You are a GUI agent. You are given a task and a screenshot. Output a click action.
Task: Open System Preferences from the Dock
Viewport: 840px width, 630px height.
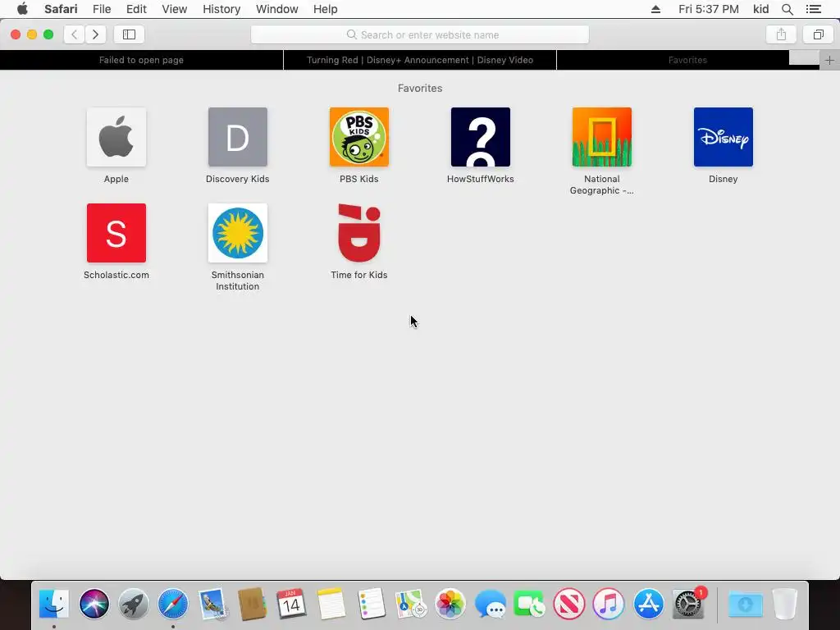(x=689, y=605)
